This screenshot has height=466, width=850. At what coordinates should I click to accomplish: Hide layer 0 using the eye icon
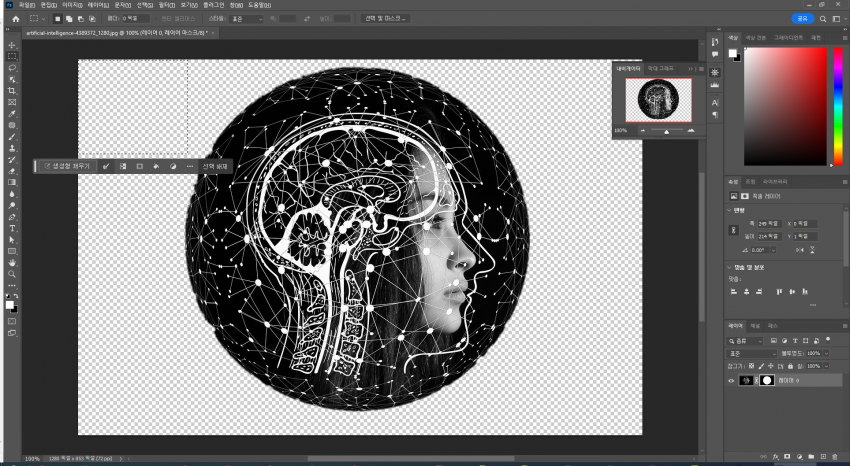tap(731, 381)
